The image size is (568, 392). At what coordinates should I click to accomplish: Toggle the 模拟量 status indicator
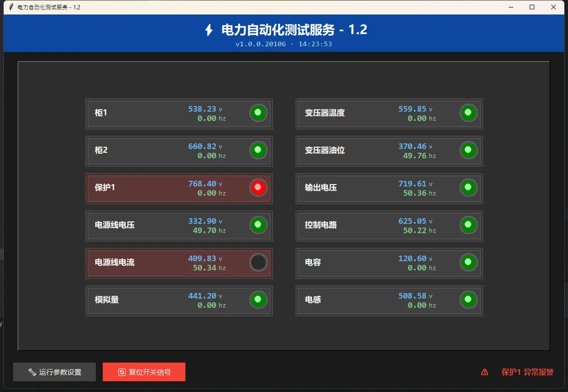[258, 300]
